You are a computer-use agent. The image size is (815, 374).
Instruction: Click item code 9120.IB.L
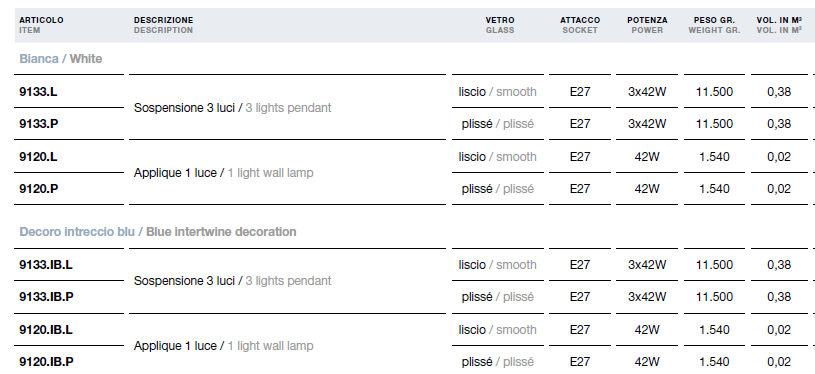pyautogui.click(x=46, y=330)
